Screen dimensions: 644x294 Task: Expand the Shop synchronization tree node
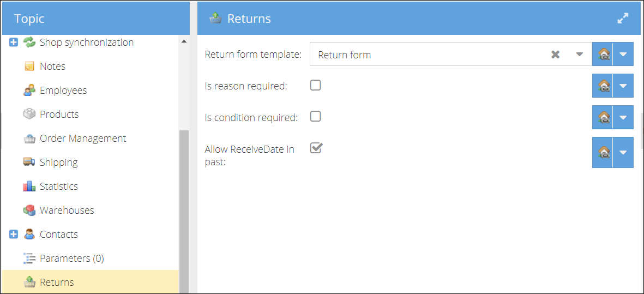point(14,43)
